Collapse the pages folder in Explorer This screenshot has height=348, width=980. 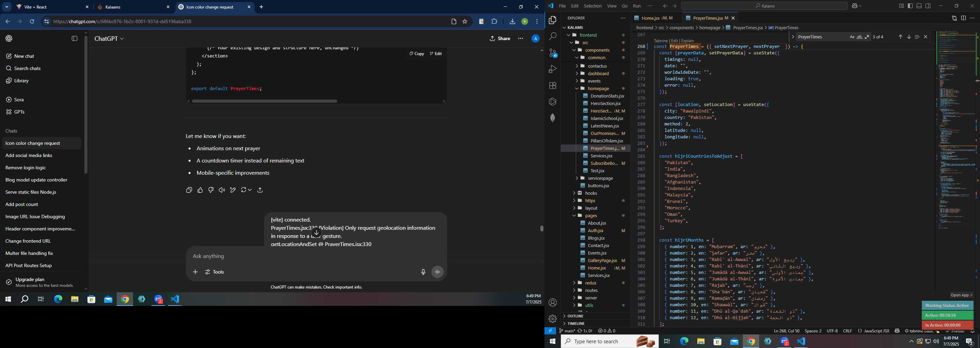point(574,216)
